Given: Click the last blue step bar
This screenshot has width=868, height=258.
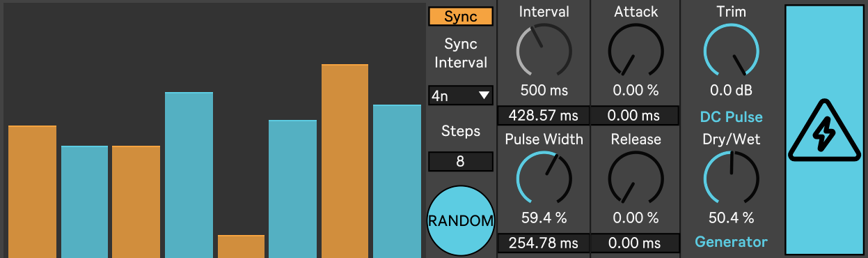Looking at the screenshot, I should 397,181.
